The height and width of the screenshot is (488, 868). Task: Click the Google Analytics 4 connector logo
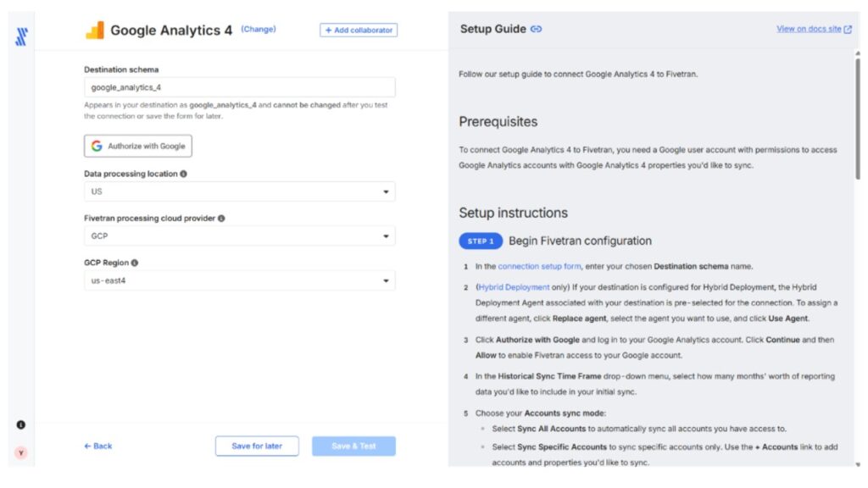[95, 30]
